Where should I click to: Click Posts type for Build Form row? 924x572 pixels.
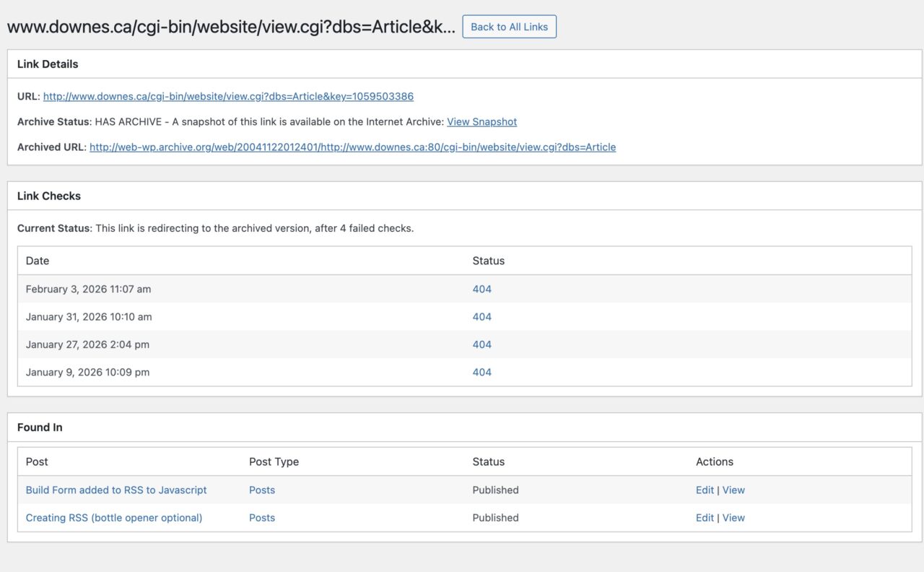pos(262,490)
